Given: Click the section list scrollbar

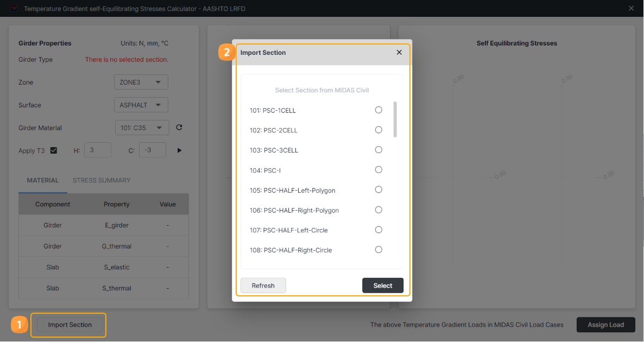Looking at the screenshot, I should click(x=395, y=119).
